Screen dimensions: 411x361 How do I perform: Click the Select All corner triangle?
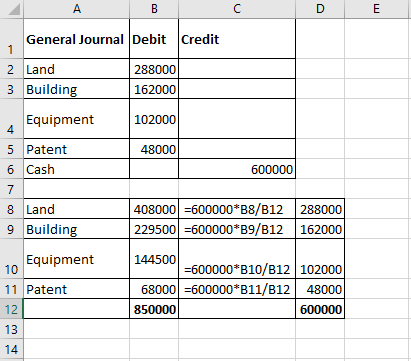[x=14, y=10]
